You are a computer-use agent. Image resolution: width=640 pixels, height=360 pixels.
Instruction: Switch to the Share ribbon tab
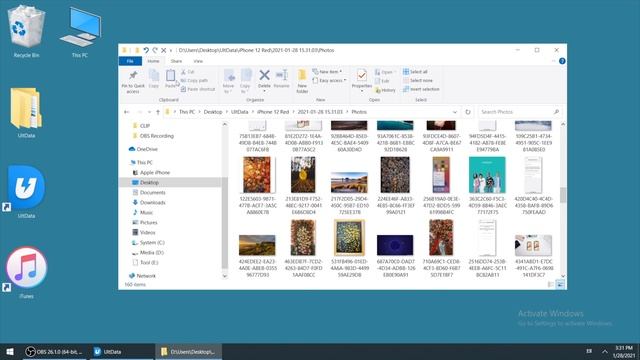(176, 61)
